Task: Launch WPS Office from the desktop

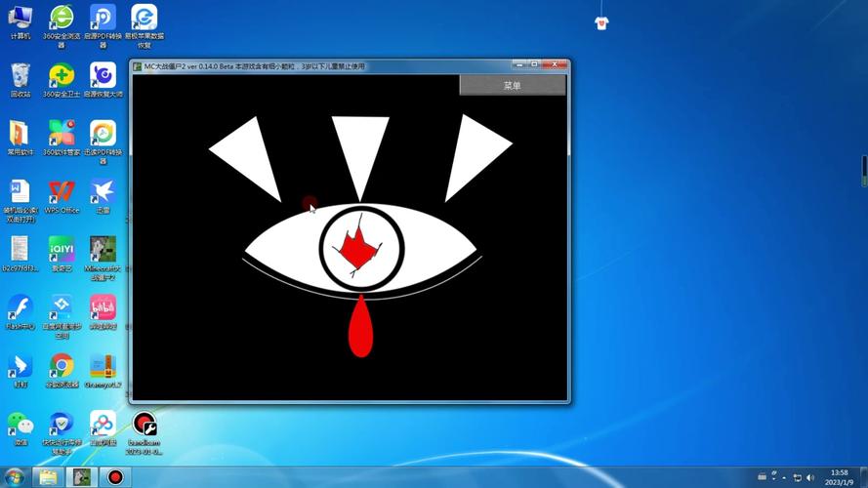Action: (62, 196)
